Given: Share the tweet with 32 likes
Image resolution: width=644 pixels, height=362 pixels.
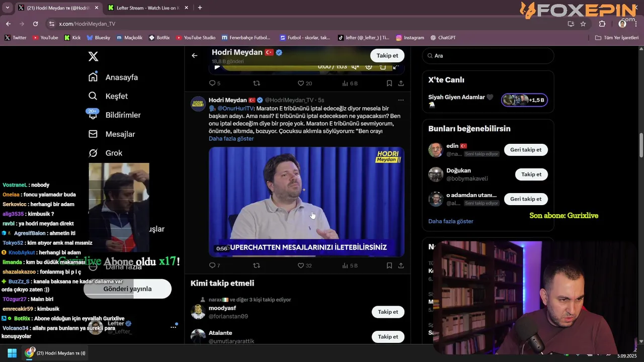Looking at the screenshot, I should click(401, 265).
